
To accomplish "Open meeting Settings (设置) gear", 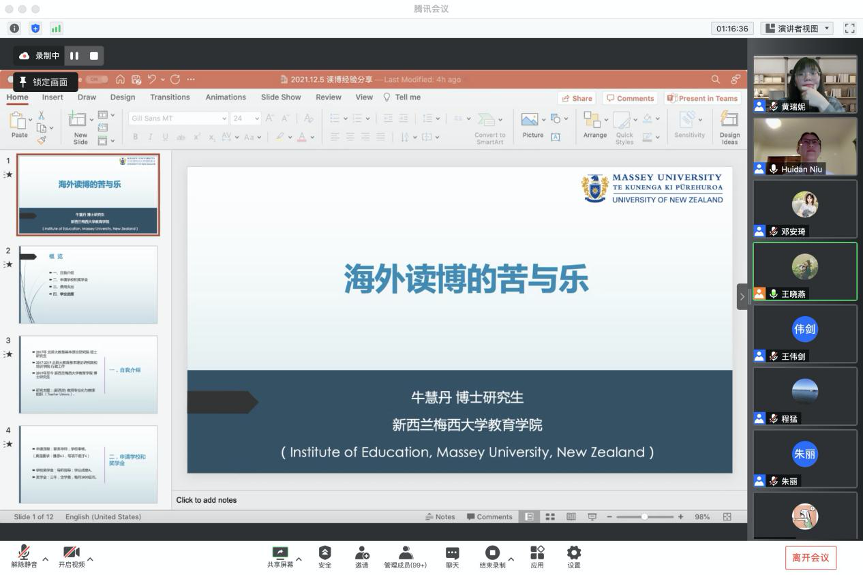I will point(573,552).
